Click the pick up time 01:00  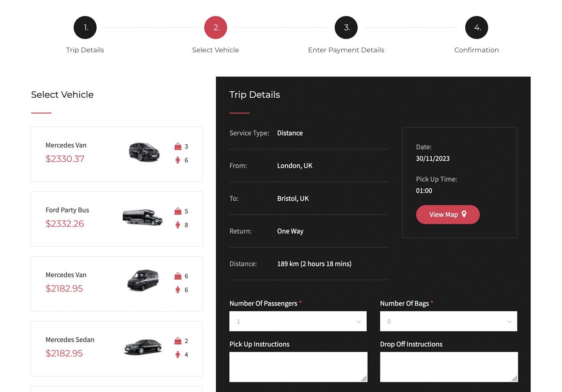tap(424, 191)
